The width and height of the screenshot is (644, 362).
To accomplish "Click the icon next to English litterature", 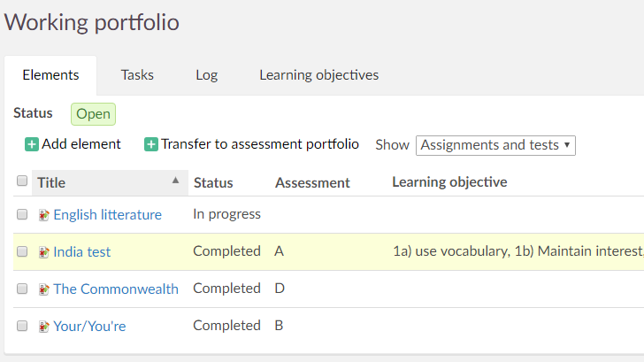I will click(44, 215).
